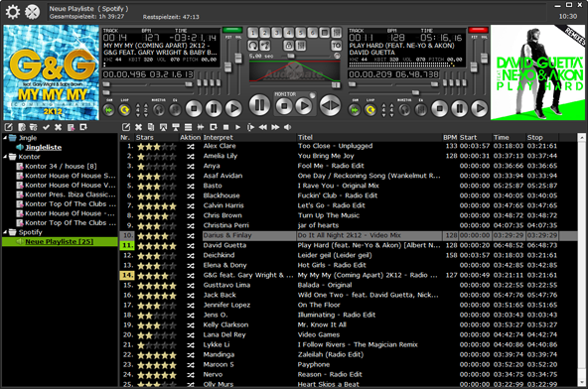
Task: Click the TO button in the mixer section
Action: (x=337, y=46)
